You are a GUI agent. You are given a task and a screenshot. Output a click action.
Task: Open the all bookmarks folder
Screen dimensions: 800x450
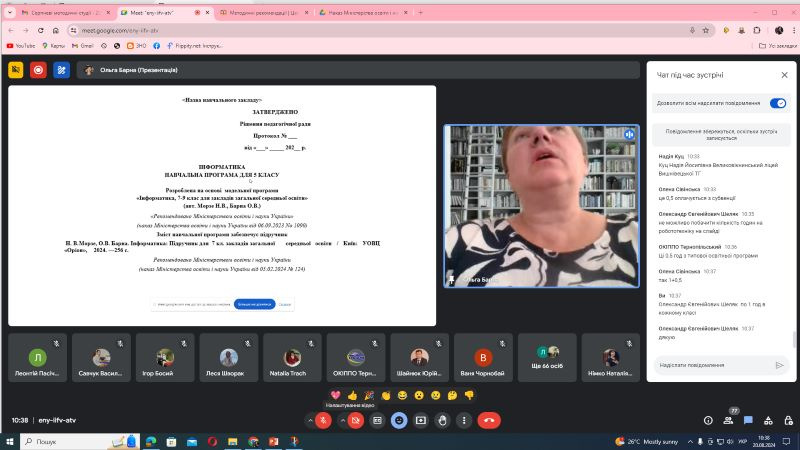point(778,46)
